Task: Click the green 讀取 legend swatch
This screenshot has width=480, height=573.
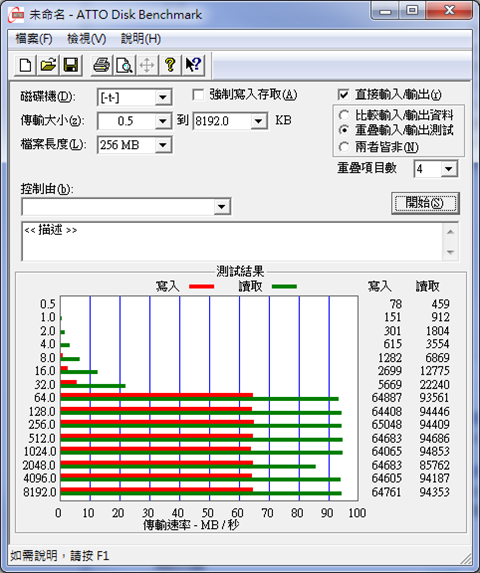Action: click(284, 286)
